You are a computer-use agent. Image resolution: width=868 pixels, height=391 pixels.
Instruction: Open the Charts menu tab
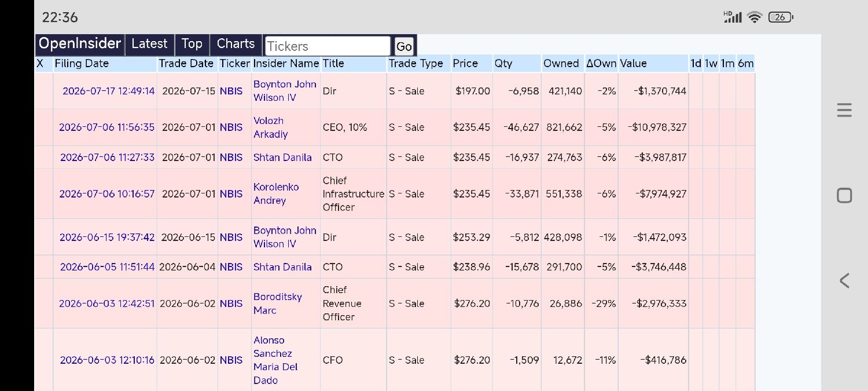coord(236,44)
